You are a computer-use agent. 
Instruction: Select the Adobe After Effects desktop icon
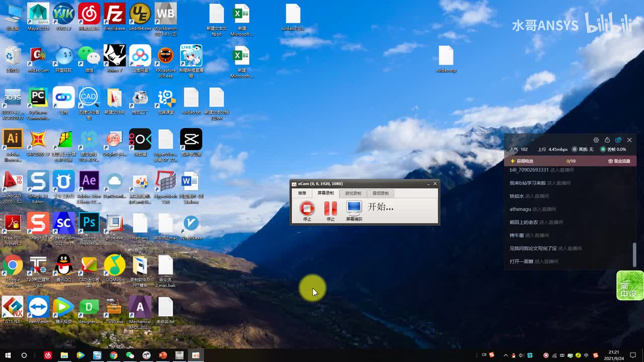89,188
